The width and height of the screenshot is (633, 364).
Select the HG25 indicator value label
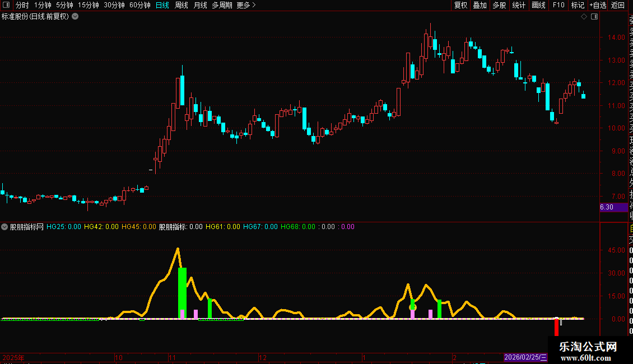click(63, 227)
